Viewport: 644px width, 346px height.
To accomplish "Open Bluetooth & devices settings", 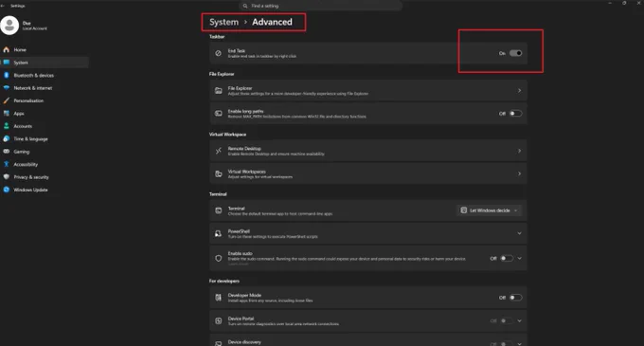I will (x=34, y=75).
